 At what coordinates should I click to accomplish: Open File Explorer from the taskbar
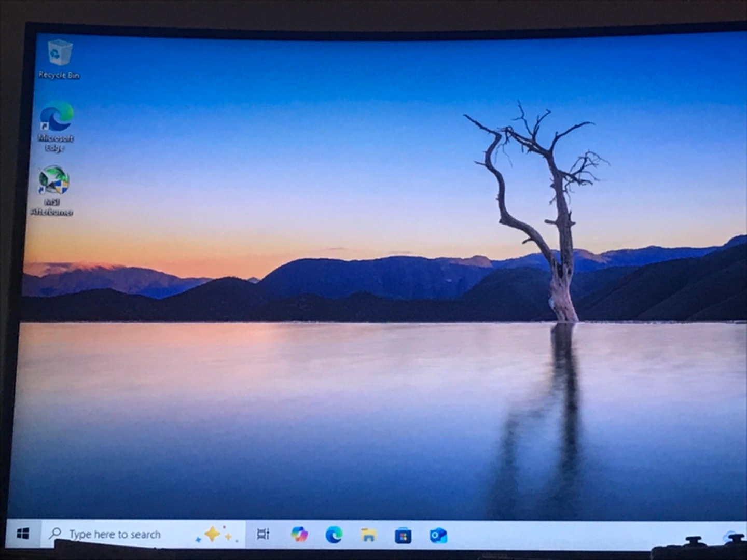tap(368, 535)
